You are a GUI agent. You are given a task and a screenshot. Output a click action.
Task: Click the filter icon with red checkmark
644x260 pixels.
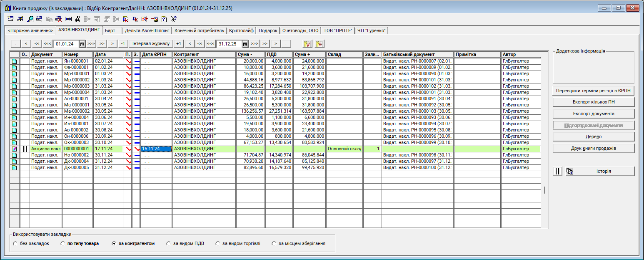tap(307, 44)
